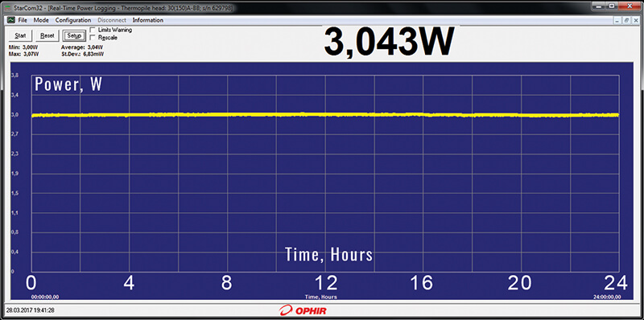Image resolution: width=644 pixels, height=320 pixels.
Task: Minimize the inner logging document window
Action: (617, 19)
